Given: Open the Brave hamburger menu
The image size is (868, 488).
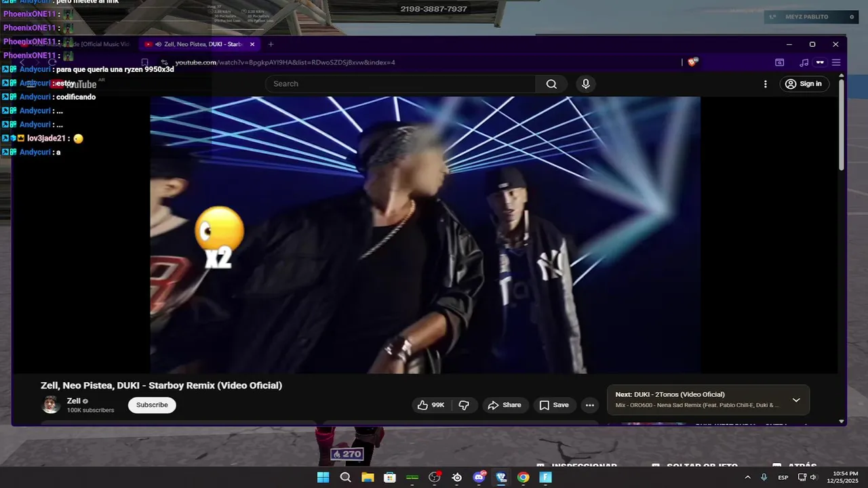Looking at the screenshot, I should pyautogui.click(x=836, y=62).
